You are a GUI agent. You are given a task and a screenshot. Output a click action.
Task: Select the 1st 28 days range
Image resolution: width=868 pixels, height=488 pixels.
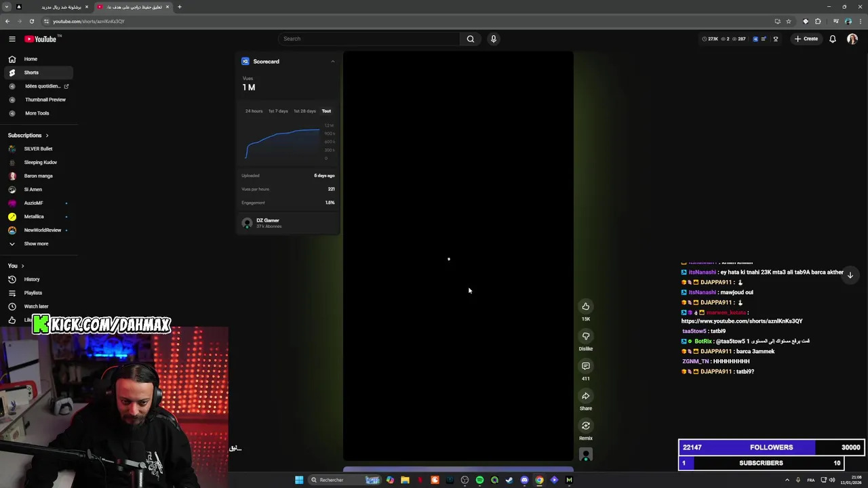(304, 111)
